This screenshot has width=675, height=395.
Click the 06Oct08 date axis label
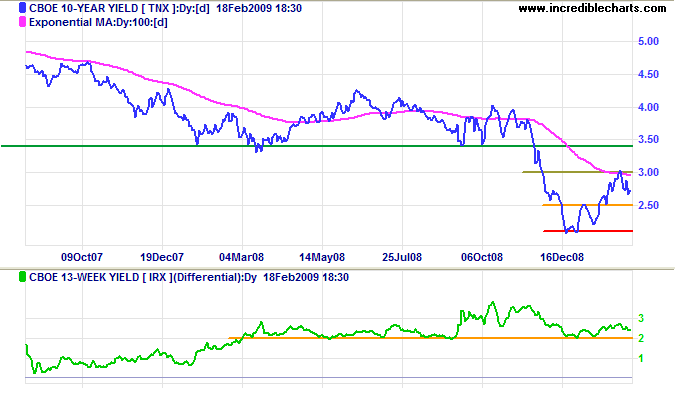pos(482,257)
